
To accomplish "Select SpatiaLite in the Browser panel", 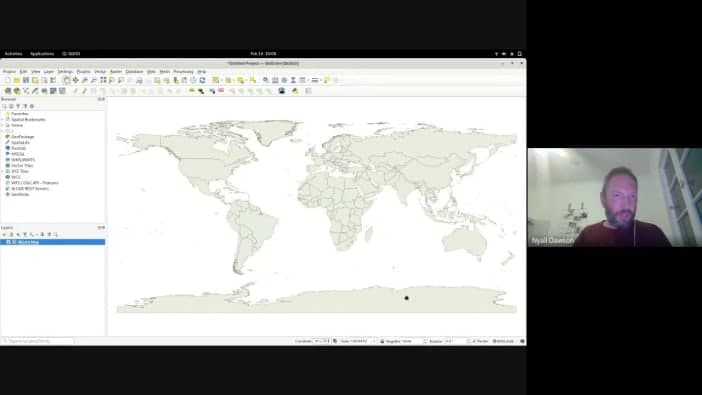I will pos(20,142).
